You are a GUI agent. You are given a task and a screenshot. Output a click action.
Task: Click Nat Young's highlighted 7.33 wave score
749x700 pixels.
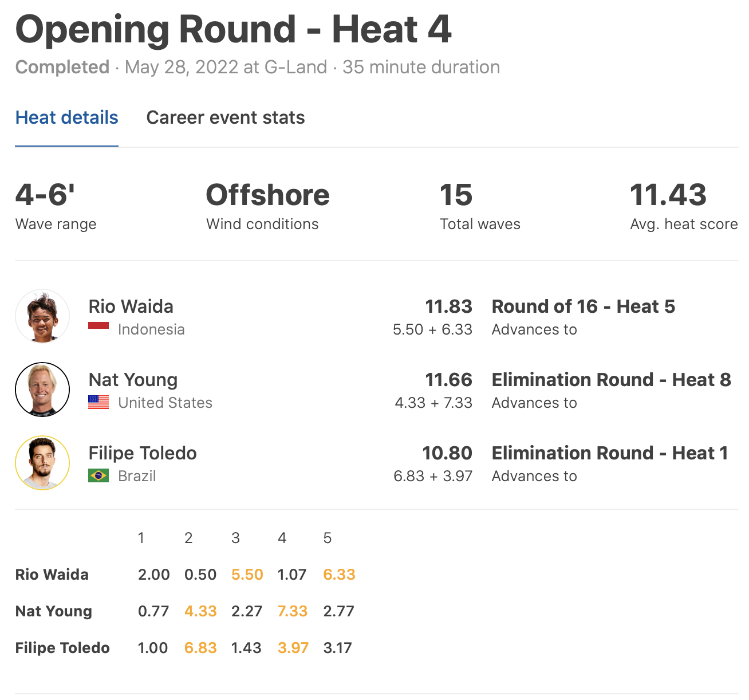pyautogui.click(x=293, y=611)
